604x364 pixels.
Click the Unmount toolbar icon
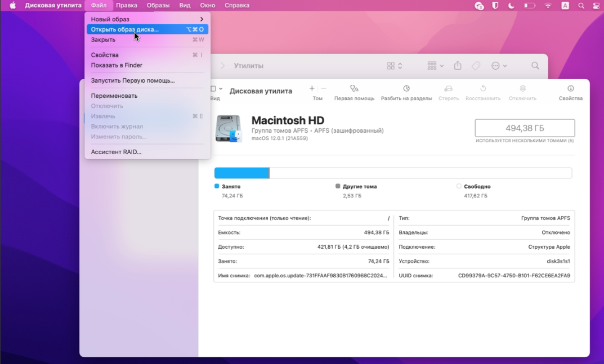point(522,88)
